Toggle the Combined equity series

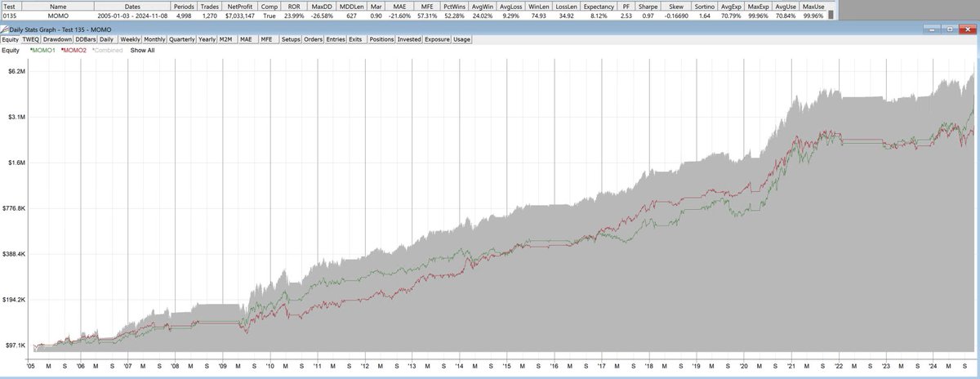[107, 51]
